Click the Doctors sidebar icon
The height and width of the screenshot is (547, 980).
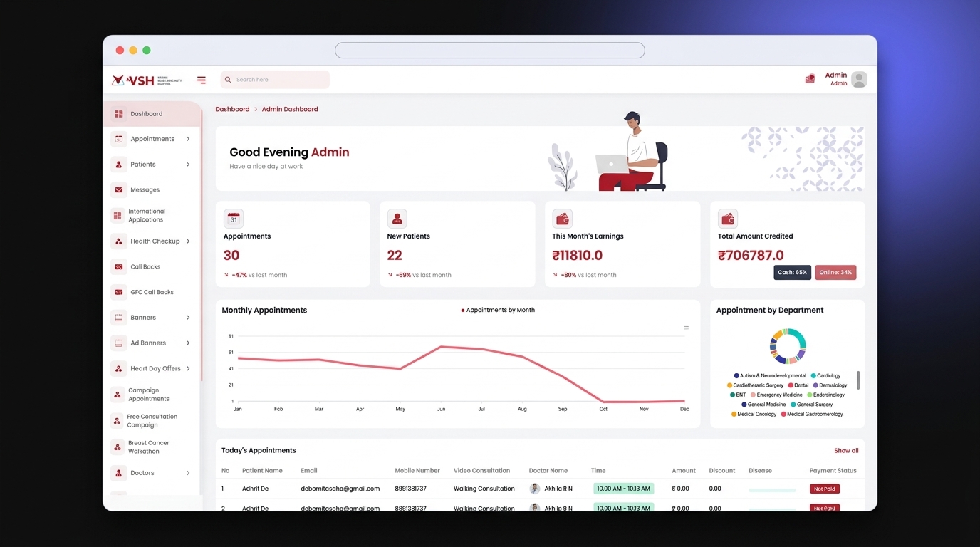tap(119, 473)
